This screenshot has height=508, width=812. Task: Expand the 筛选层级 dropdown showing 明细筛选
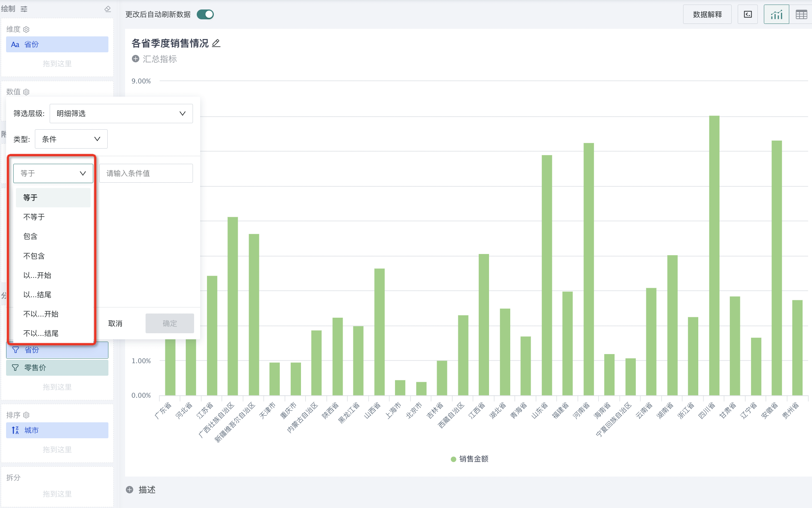coord(121,113)
